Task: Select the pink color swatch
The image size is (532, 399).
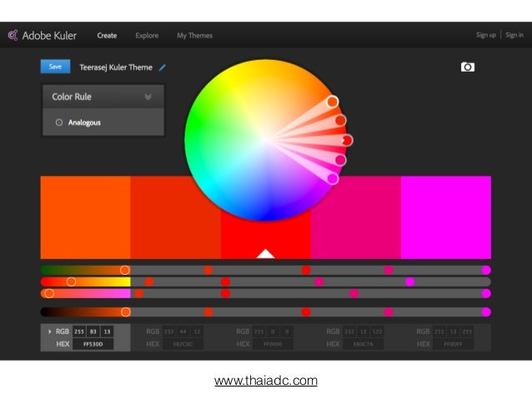Action: (x=355, y=217)
